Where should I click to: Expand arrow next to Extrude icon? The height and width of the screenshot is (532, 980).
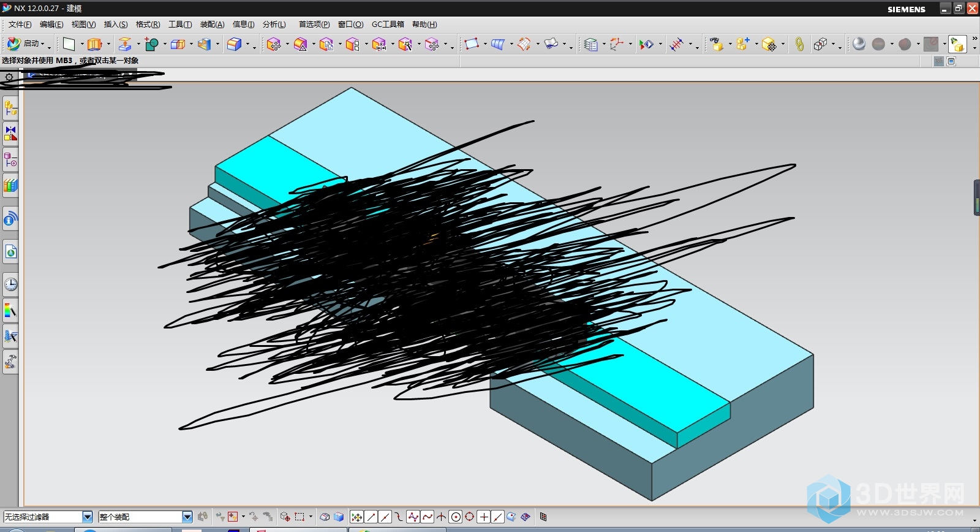pyautogui.click(x=108, y=44)
